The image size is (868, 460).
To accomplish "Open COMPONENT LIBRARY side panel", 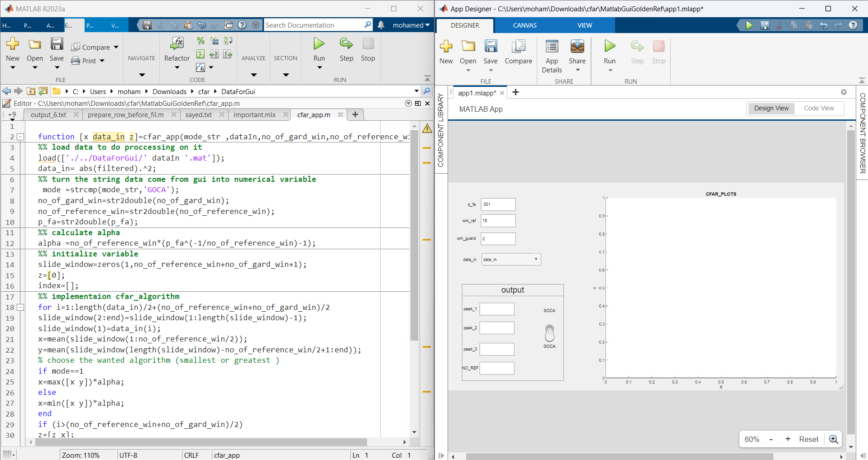I will (x=441, y=130).
